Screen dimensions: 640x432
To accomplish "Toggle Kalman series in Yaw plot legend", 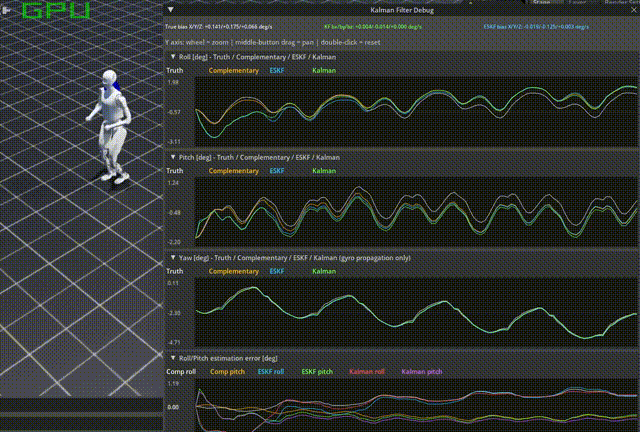I will click(324, 272).
